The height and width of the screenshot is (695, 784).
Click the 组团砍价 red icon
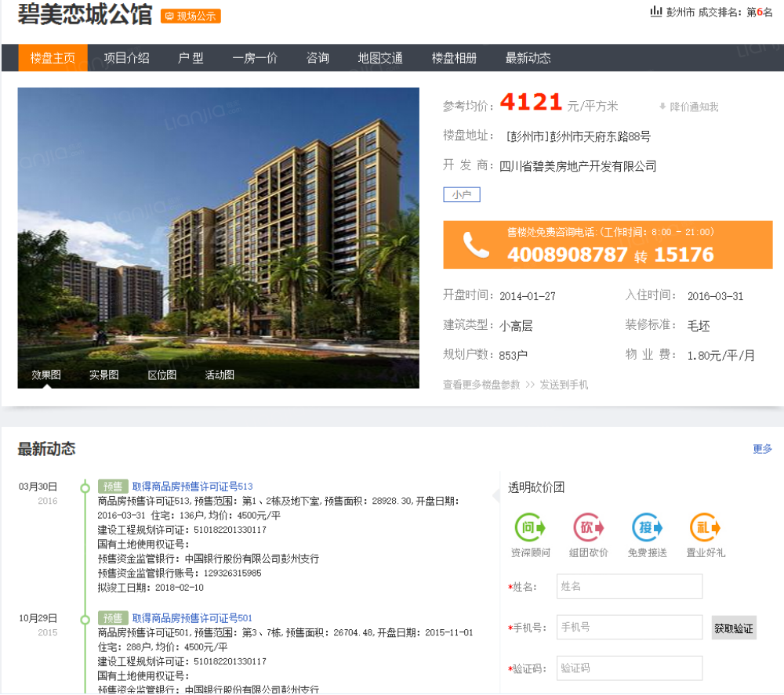pyautogui.click(x=589, y=527)
